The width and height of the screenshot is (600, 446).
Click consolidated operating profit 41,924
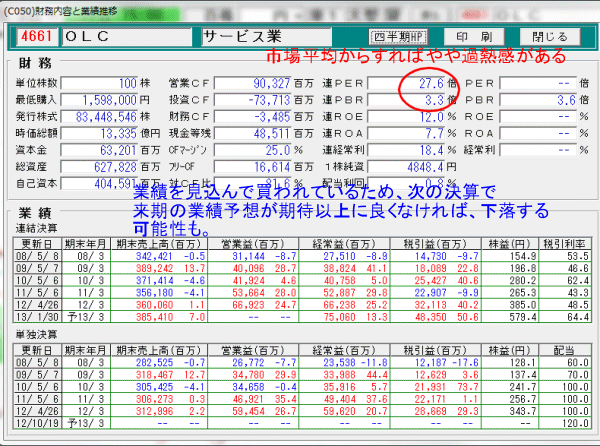point(249,280)
